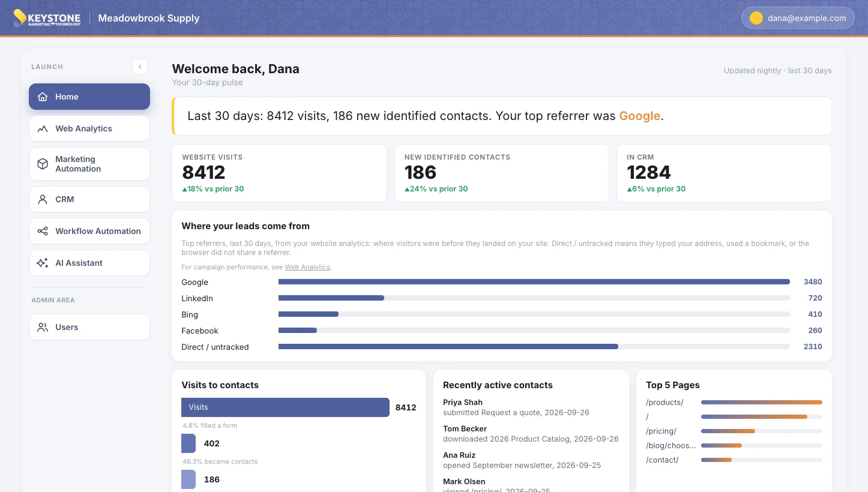Select contact Tom Becker
The width and height of the screenshot is (868, 492).
[465, 428]
